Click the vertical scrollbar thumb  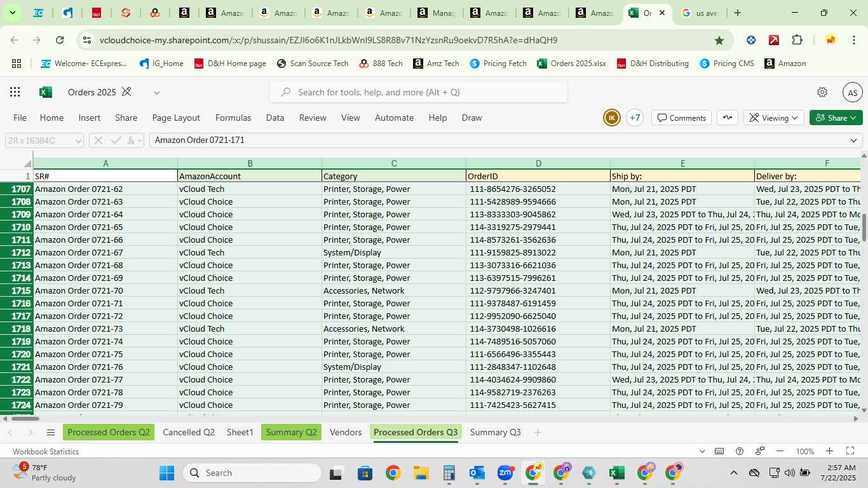pyautogui.click(x=864, y=227)
